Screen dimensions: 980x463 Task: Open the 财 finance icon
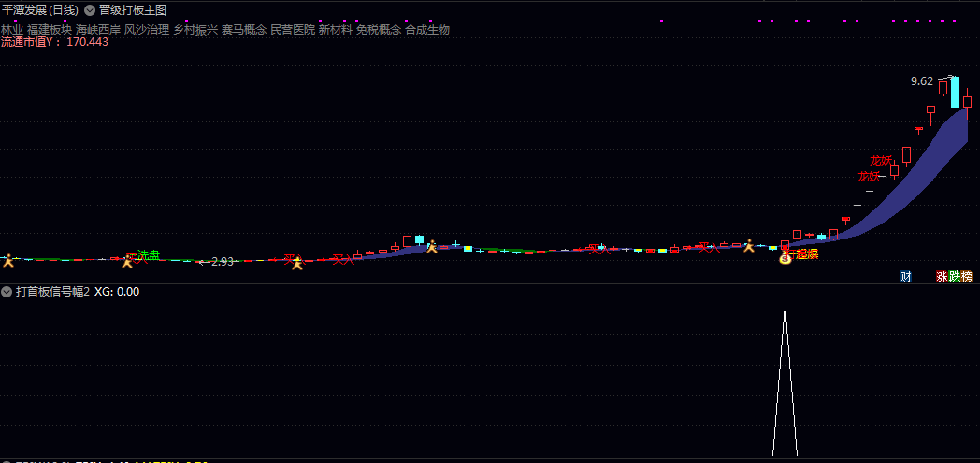point(905,276)
